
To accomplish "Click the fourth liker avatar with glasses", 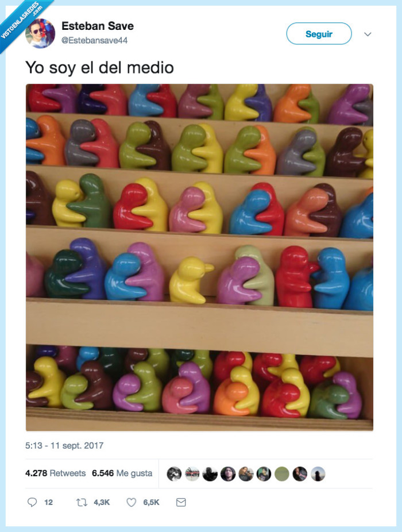I will (x=228, y=474).
